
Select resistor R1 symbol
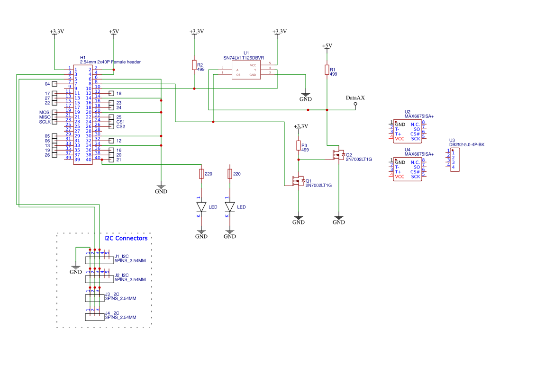[327, 70]
